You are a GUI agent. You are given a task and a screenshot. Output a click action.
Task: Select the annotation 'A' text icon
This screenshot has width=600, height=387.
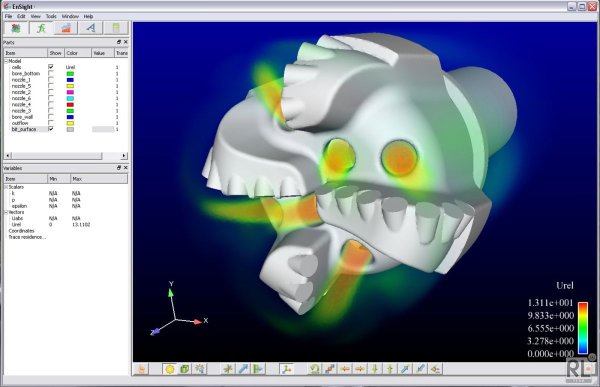[x=91, y=28]
